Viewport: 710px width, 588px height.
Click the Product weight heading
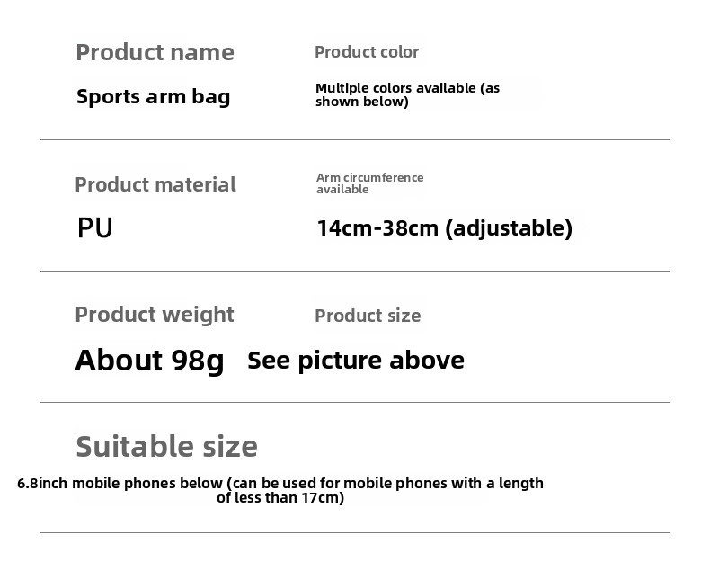click(x=155, y=315)
